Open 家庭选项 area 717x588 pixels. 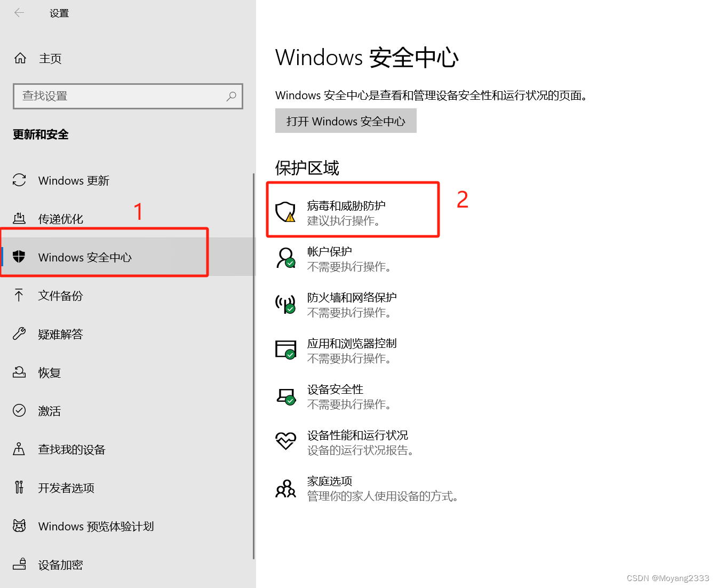368,488
